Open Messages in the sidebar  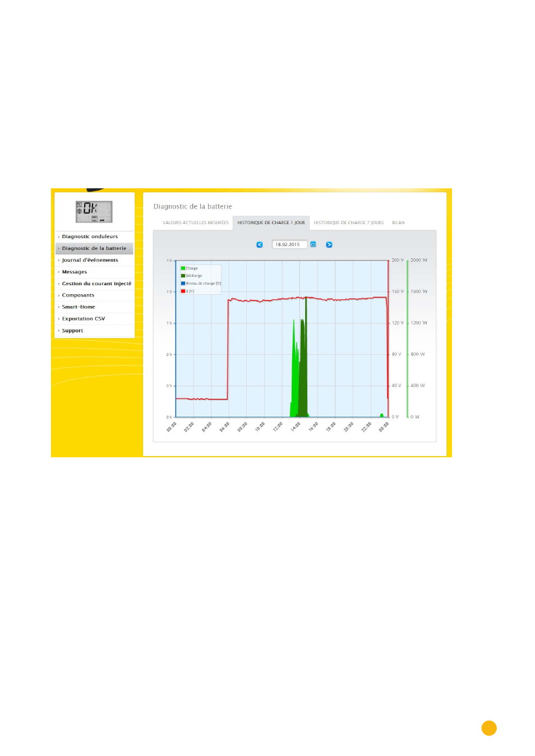pos(94,272)
